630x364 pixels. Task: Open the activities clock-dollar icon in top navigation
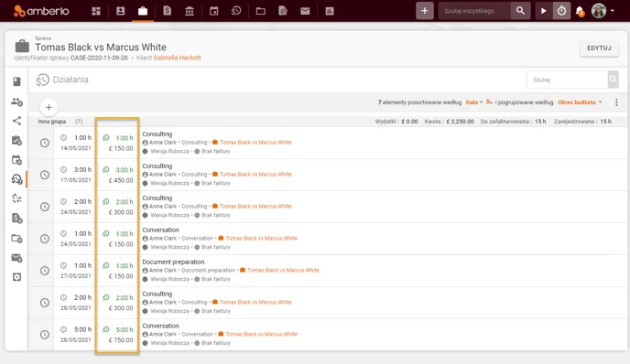236,11
